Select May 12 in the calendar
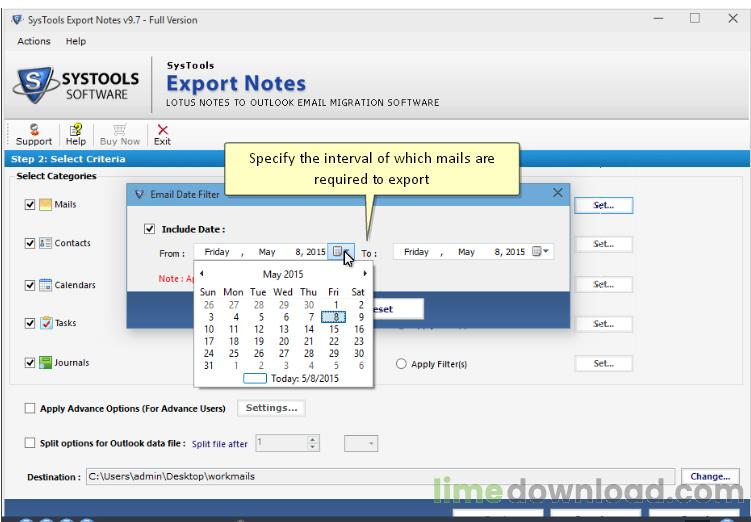Screen dimensions: 751x522 [259, 329]
